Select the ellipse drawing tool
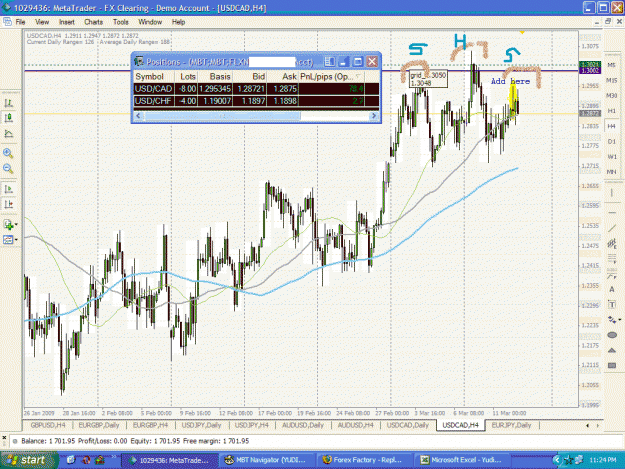The image size is (625, 469). click(x=612, y=335)
